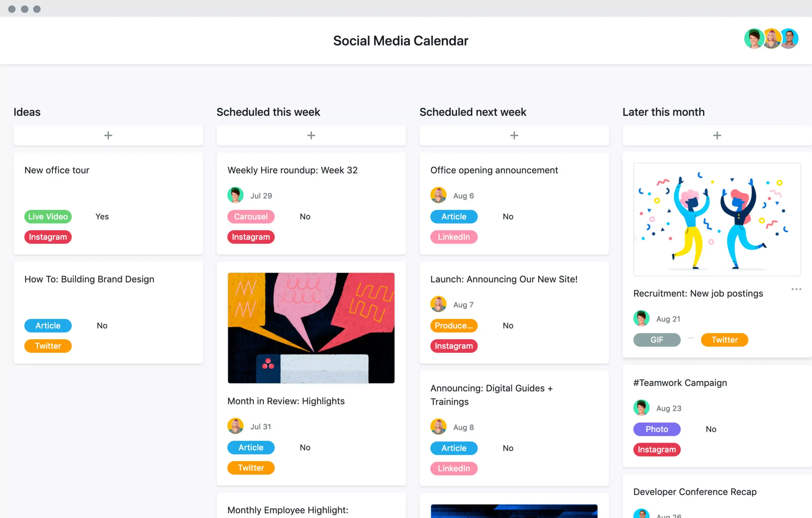Viewport: 812px width, 518px height.
Task: Toggle the approval status on Office opening announcement
Action: pyautogui.click(x=507, y=216)
